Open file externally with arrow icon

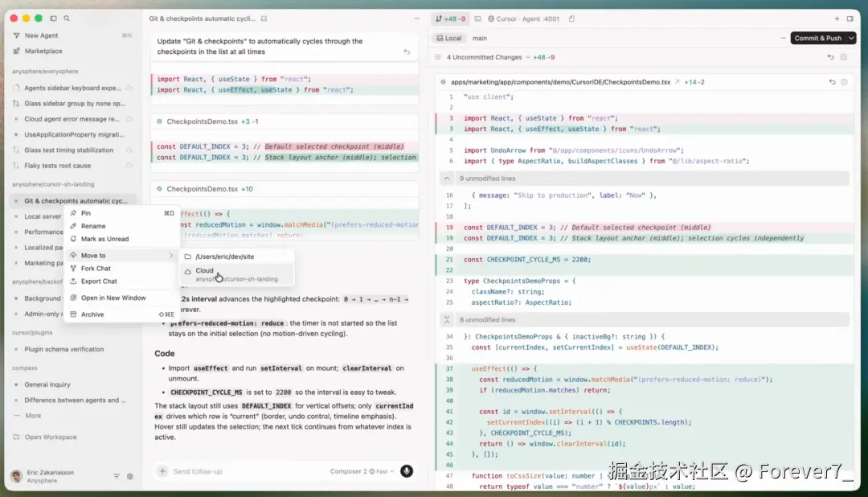coord(677,82)
